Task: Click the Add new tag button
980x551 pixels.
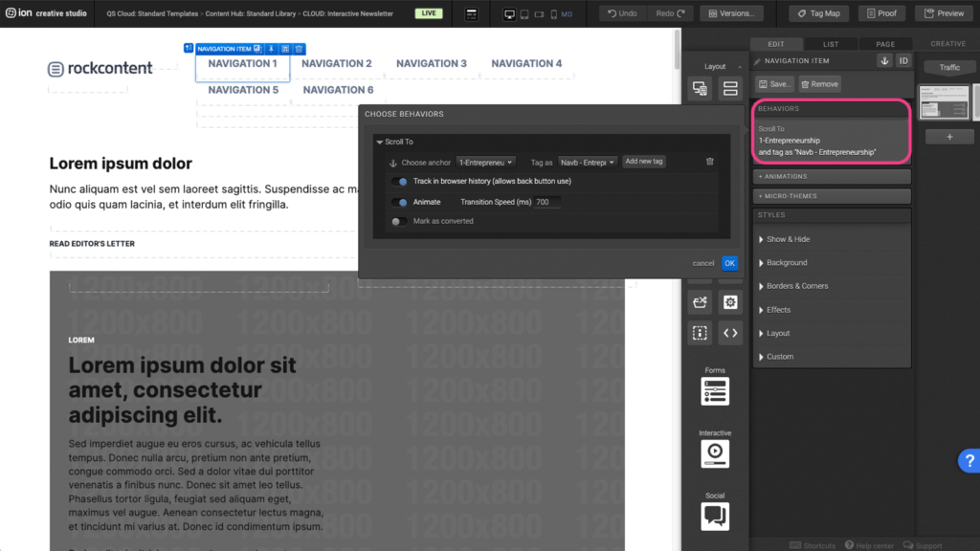Action: coord(644,161)
